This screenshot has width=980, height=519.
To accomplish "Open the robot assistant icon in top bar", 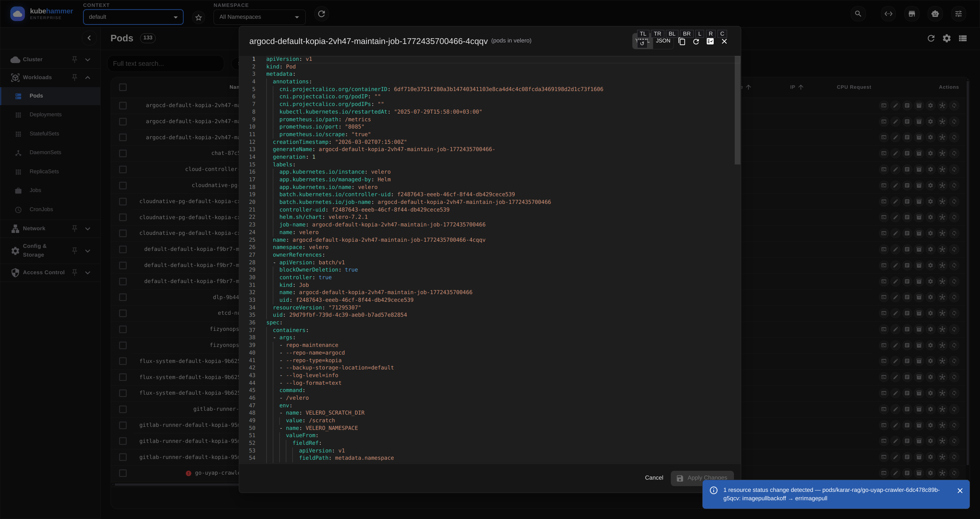I will (935, 14).
